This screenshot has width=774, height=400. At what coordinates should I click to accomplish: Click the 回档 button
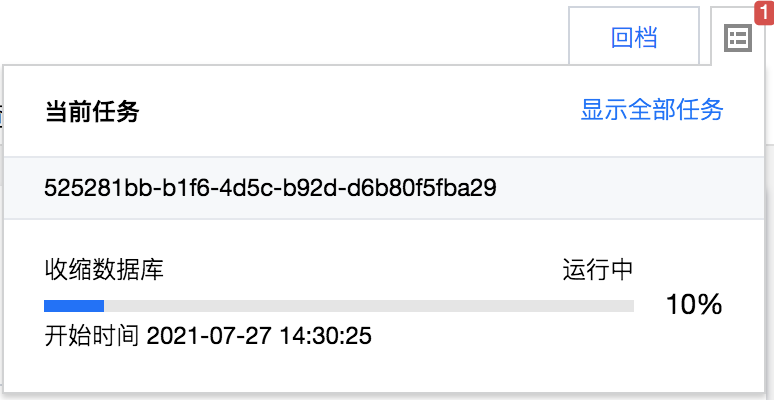pyautogui.click(x=634, y=37)
